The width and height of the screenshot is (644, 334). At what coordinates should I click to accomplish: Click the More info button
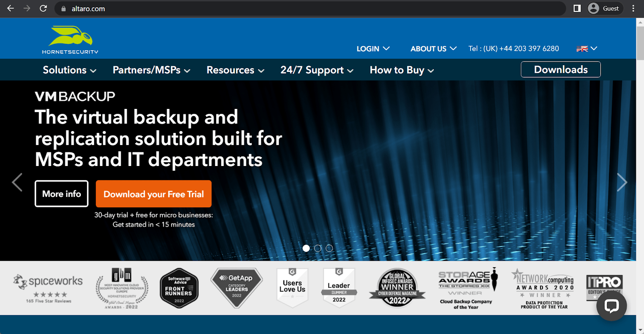[62, 194]
